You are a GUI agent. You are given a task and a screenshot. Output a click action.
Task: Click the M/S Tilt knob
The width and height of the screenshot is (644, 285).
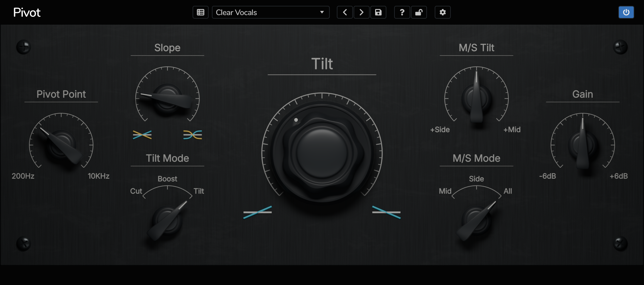pos(477,98)
